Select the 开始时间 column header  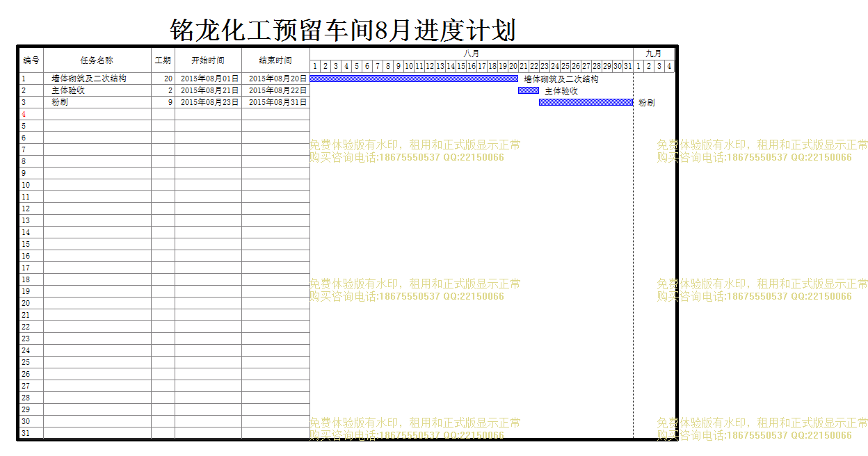click(208, 60)
